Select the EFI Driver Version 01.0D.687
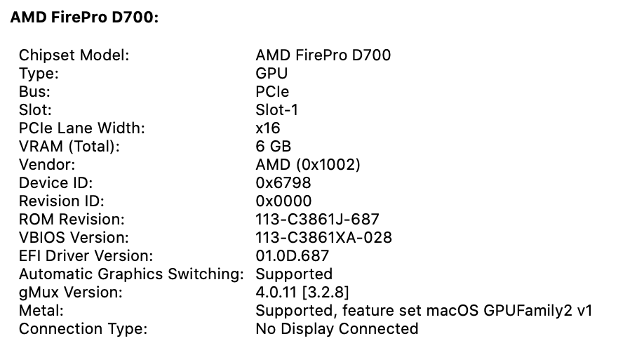This screenshot has height=355, width=644. coord(293,255)
